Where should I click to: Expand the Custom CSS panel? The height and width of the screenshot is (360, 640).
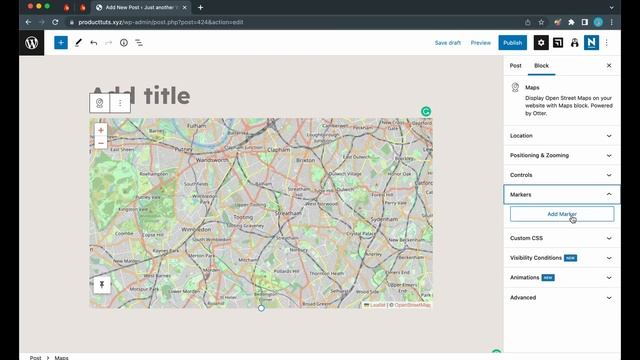pyautogui.click(x=562, y=238)
